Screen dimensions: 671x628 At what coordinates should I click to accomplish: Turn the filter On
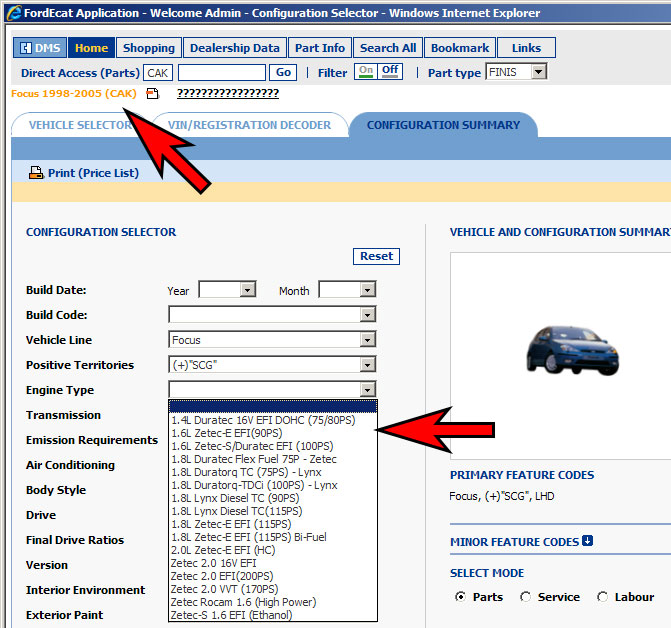click(x=366, y=71)
